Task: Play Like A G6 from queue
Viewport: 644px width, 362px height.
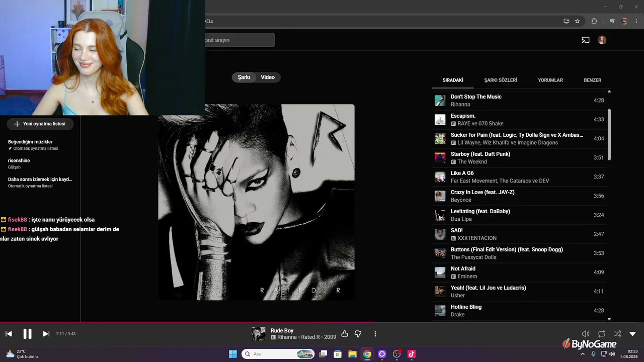Action: (x=519, y=177)
